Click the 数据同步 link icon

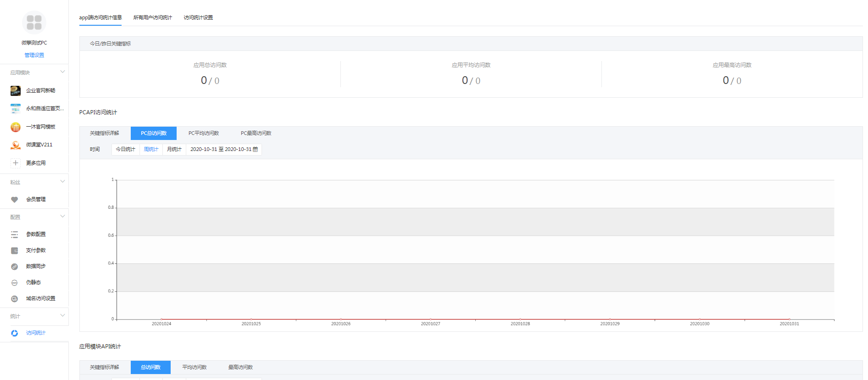click(15, 267)
